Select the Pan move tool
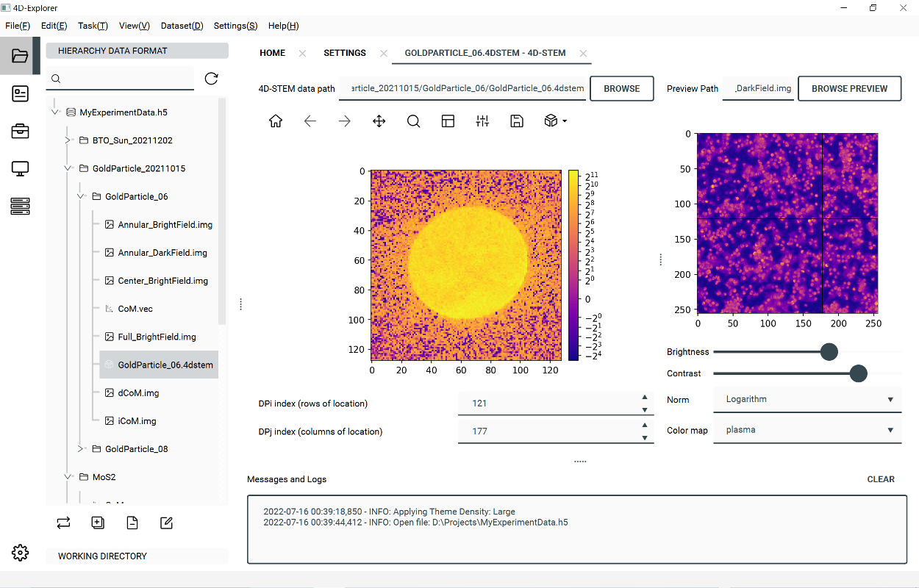The height and width of the screenshot is (588, 919). point(379,121)
